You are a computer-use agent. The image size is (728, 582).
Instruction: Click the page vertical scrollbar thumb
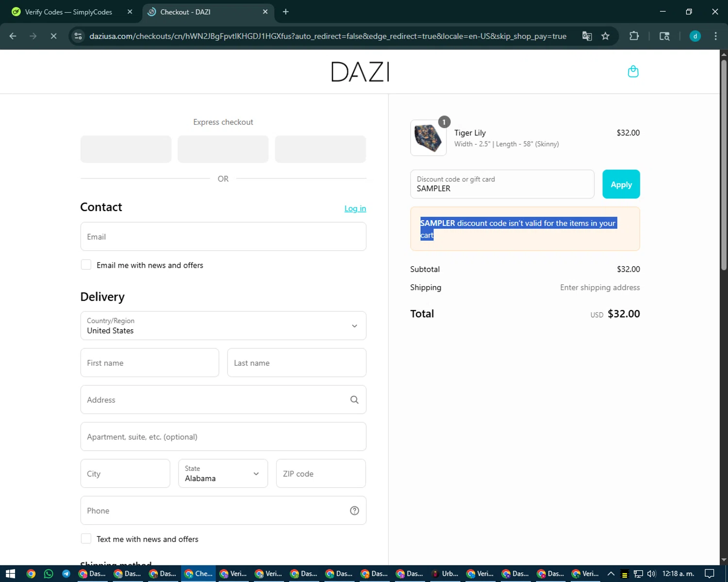tap(724, 165)
